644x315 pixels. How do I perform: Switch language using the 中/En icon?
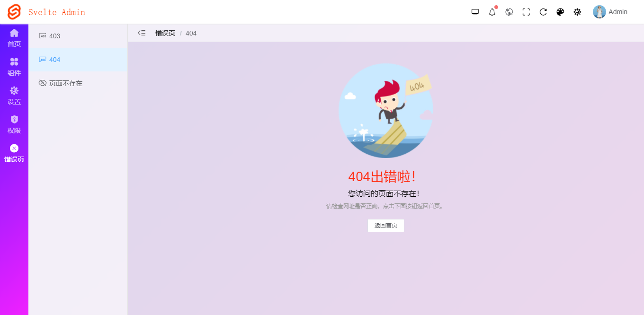click(509, 12)
